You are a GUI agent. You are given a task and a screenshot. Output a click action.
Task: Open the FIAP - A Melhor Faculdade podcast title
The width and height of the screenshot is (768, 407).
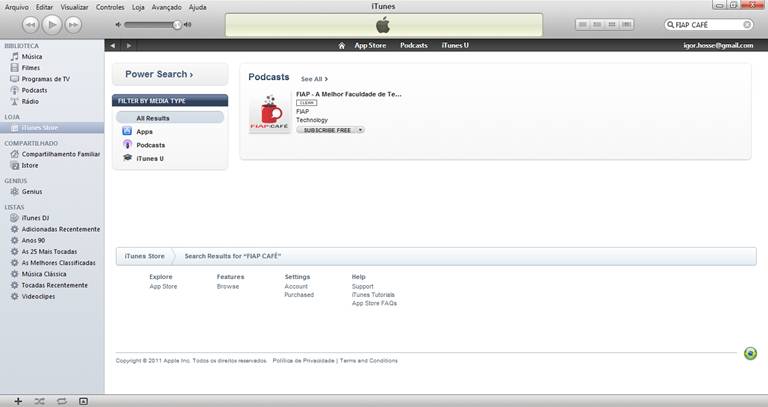(x=349, y=94)
